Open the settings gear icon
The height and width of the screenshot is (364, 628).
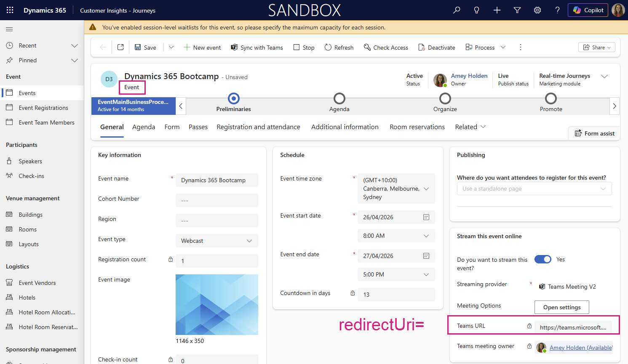coord(537,10)
